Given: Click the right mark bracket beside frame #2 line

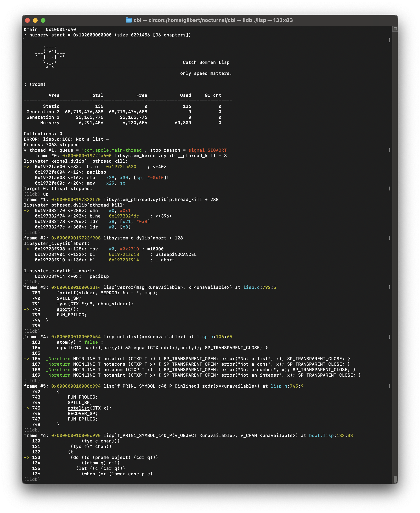Looking at the screenshot, I should (x=389, y=238).
